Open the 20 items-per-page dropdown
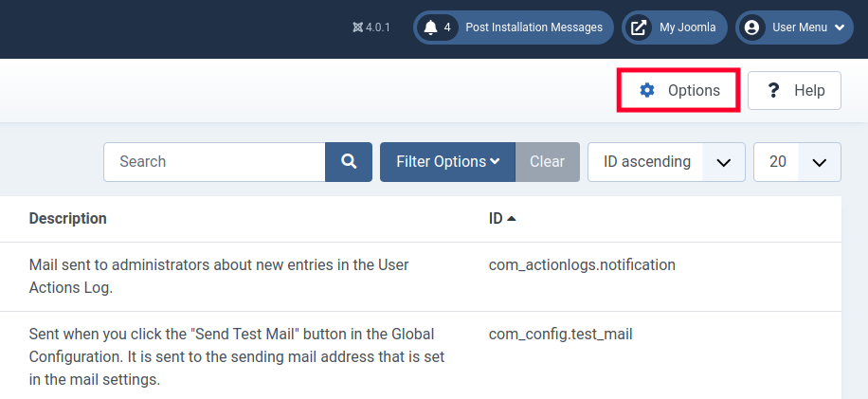868x399 pixels. (797, 162)
